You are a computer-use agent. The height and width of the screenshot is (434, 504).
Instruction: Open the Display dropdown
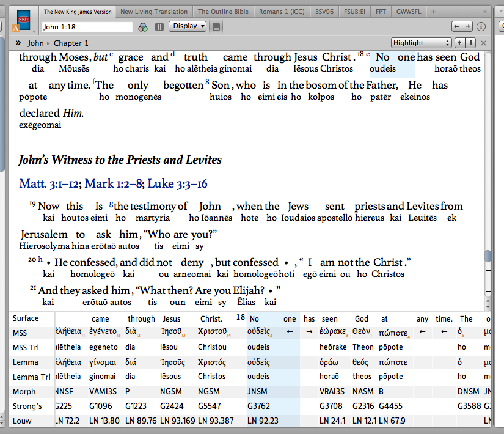pyautogui.click(x=188, y=26)
